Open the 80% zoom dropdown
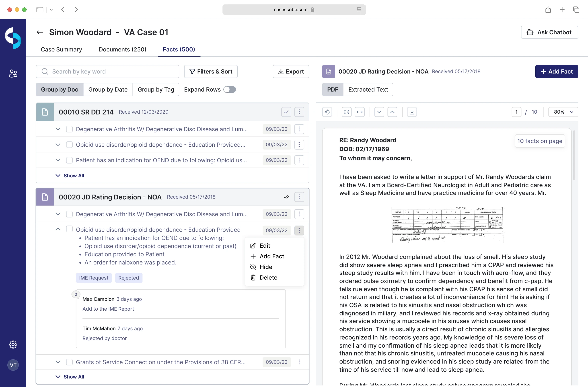The image size is (588, 387). (x=563, y=112)
